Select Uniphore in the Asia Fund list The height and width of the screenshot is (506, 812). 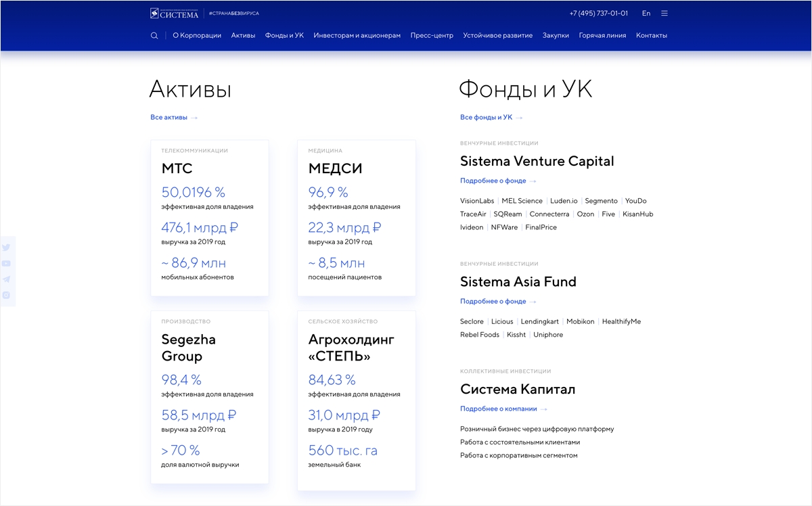[x=548, y=336]
